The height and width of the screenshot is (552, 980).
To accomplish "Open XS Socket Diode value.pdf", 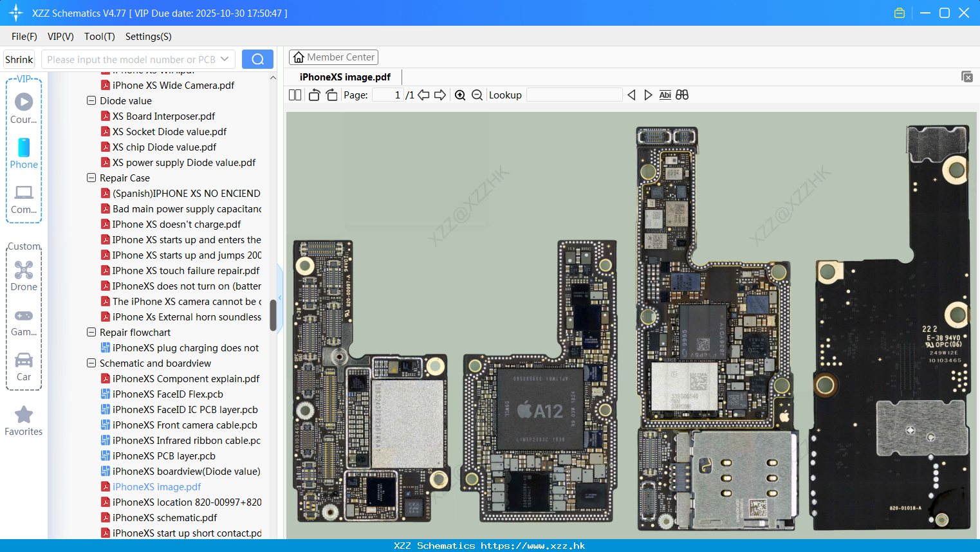I will pyautogui.click(x=169, y=131).
